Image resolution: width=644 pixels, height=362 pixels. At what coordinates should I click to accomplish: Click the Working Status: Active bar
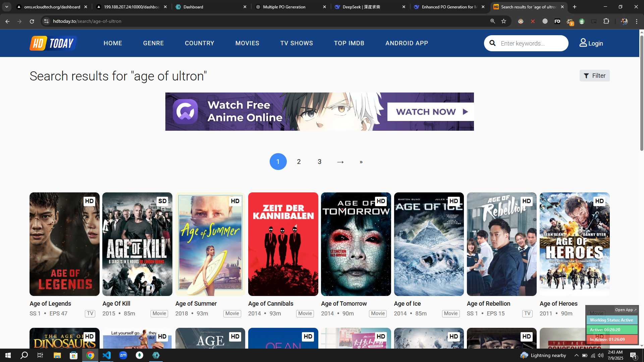[x=611, y=320]
